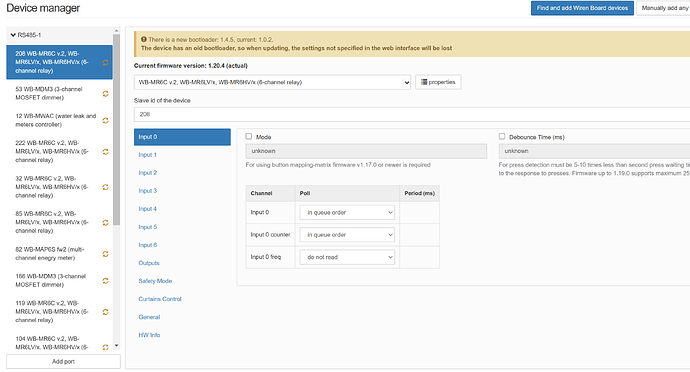Viewport: 690px width, 372px height.
Task: Collapse the RS485-1 port section
Action: pyautogui.click(x=13, y=35)
